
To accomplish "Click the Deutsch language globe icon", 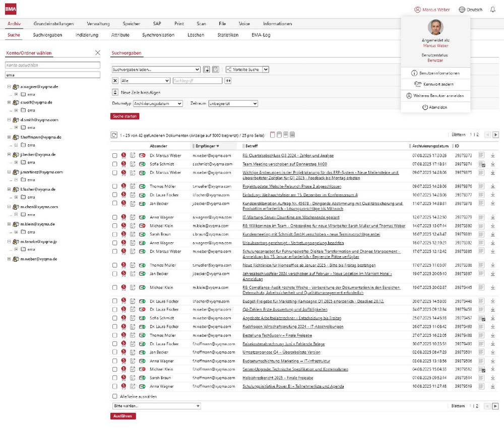I will tap(462, 10).
